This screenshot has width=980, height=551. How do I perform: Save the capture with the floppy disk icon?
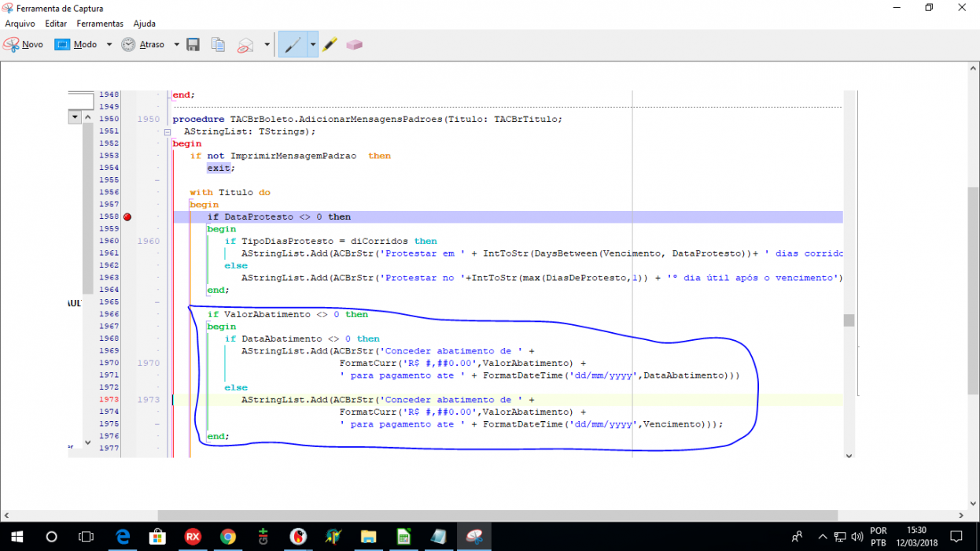pyautogui.click(x=193, y=45)
